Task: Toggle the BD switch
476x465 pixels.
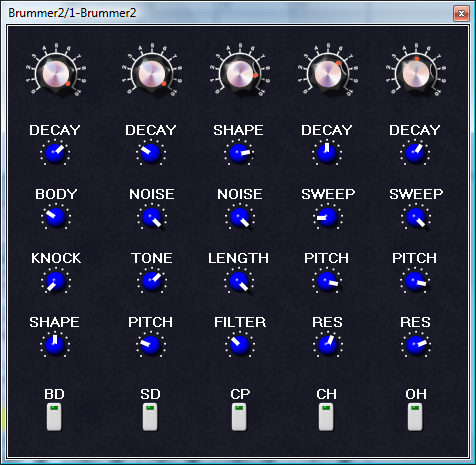Action: 54,417
